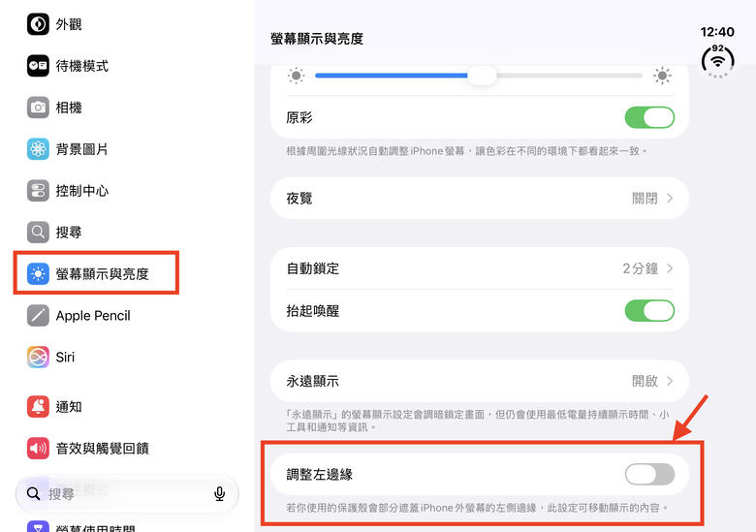Click the 抬起喚醒 label
The width and height of the screenshot is (756, 532).
313,311
